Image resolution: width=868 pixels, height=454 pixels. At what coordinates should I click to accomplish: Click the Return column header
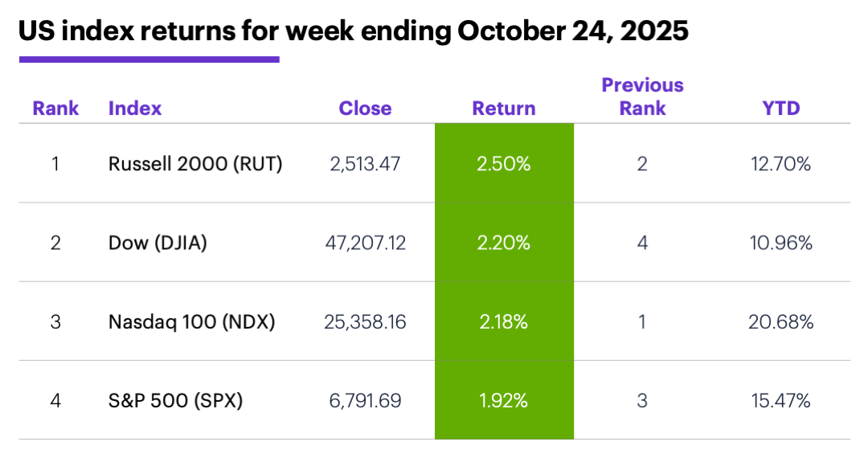(x=504, y=108)
